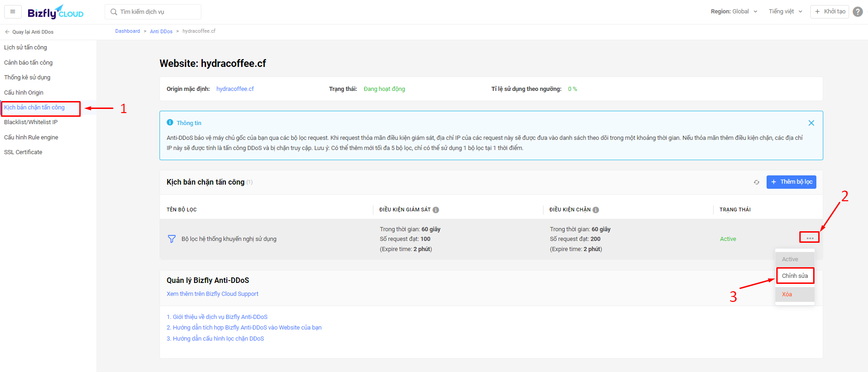The height and width of the screenshot is (372, 868).
Task: Open the Region Global dropdown
Action: click(734, 12)
